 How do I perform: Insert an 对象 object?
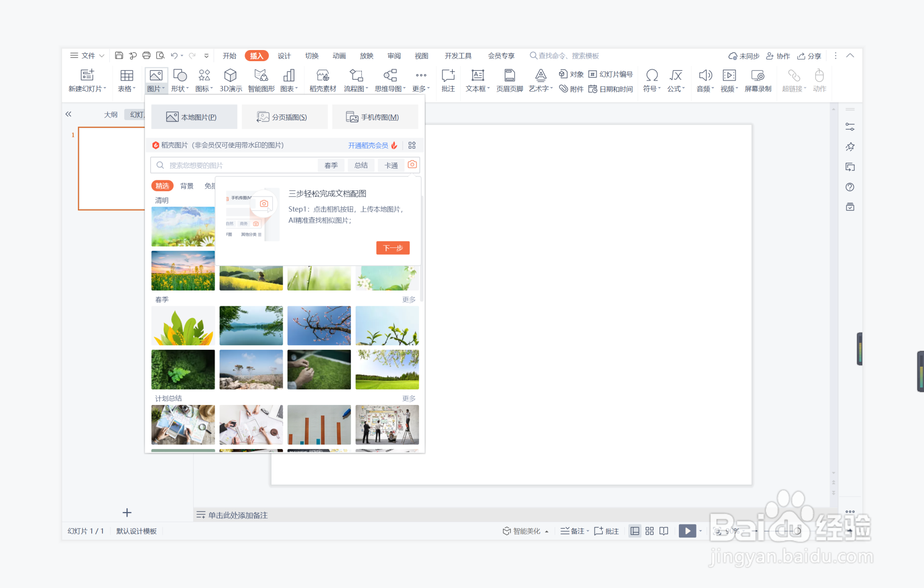[x=571, y=74]
